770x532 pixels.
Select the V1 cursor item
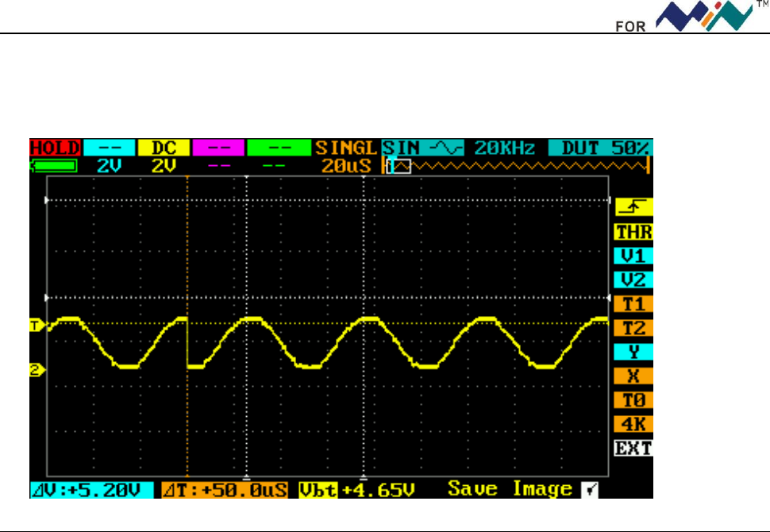[633, 256]
